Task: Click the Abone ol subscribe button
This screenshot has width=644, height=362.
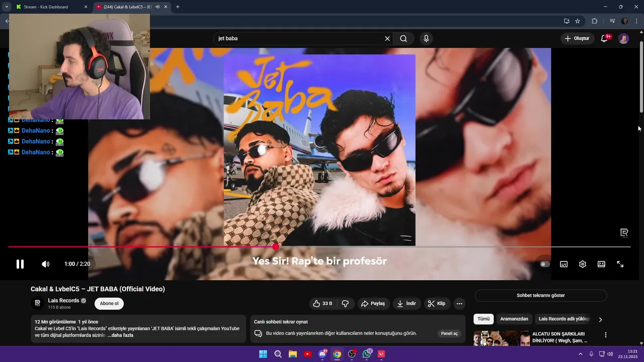Action: 109,303
